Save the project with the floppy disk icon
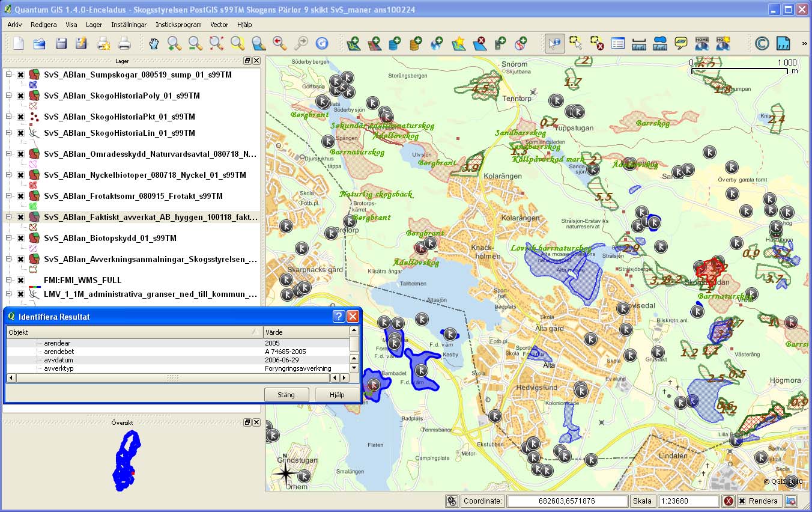 pos(61,43)
